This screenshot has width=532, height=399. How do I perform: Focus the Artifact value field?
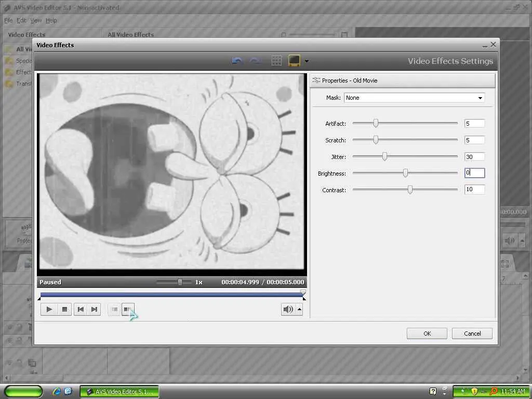point(474,124)
